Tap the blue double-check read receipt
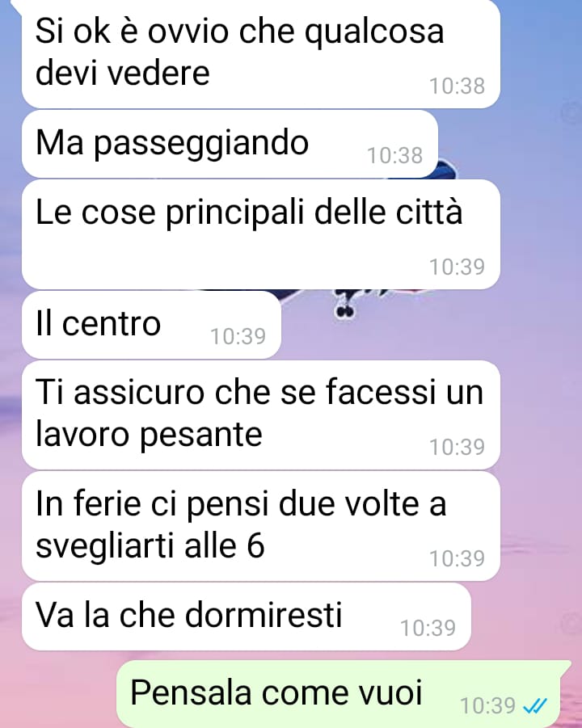 [x=535, y=706]
